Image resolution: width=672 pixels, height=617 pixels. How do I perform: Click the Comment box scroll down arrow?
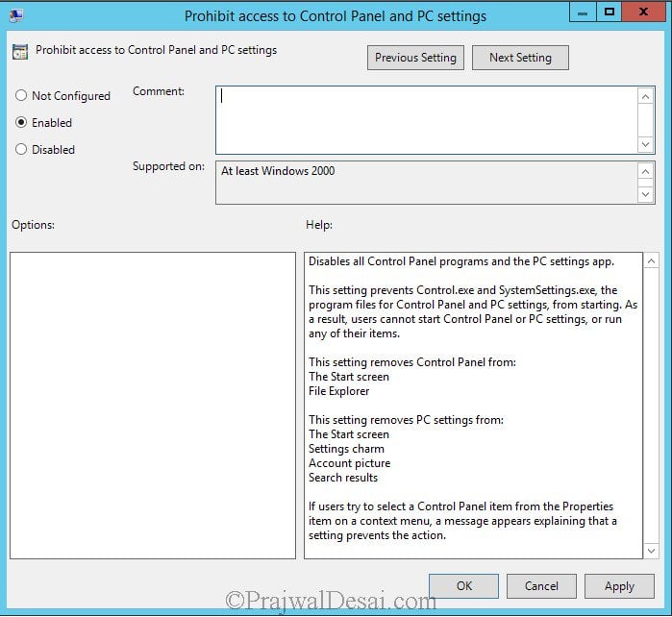(x=645, y=144)
